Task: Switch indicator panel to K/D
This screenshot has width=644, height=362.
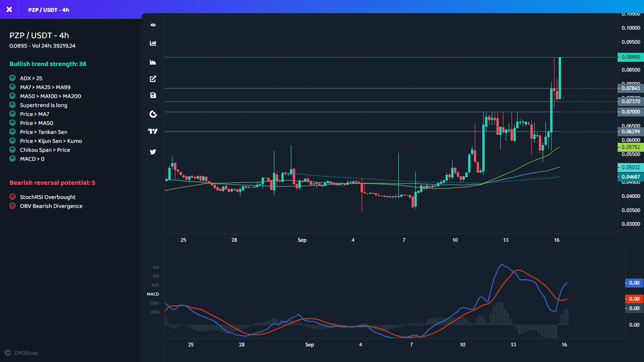Action: (156, 285)
